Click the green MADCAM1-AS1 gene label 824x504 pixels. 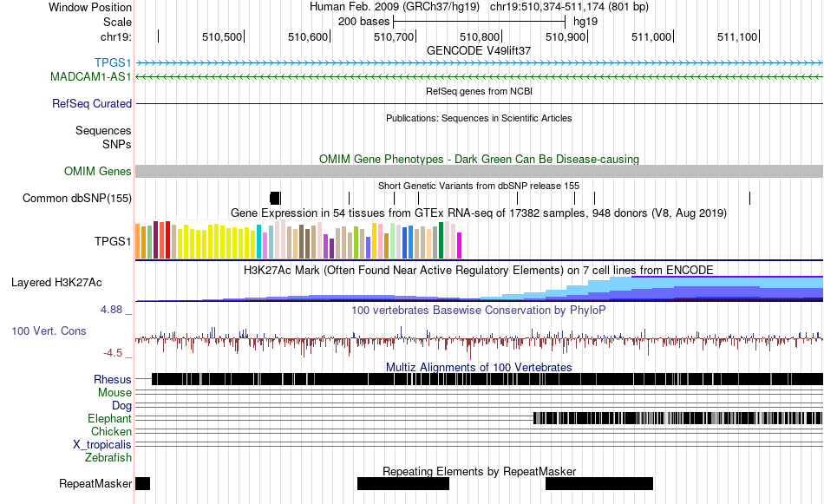tap(91, 76)
